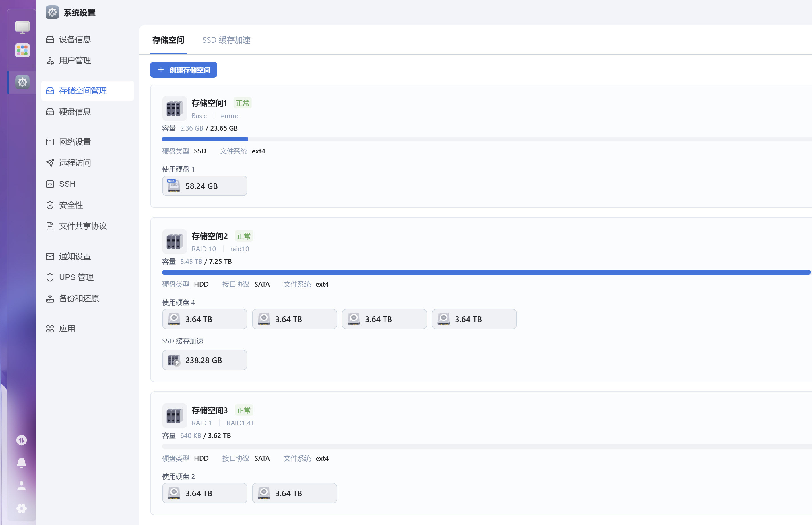Click the 存储空间1 storage pool icon
Image resolution: width=812 pixels, height=525 pixels.
point(174,108)
